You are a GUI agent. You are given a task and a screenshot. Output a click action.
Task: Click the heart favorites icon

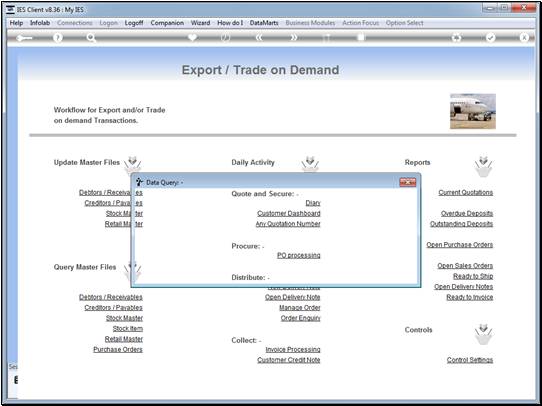click(x=192, y=37)
